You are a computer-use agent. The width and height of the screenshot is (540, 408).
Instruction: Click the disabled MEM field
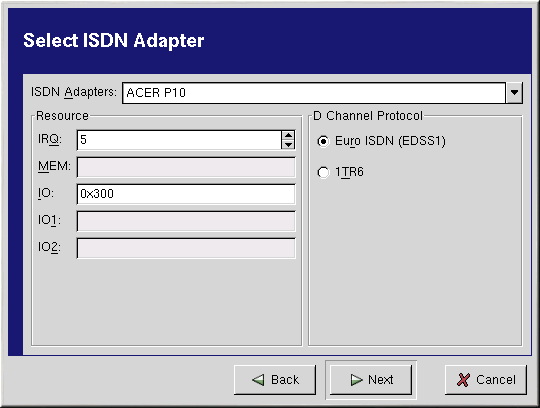[186, 167]
